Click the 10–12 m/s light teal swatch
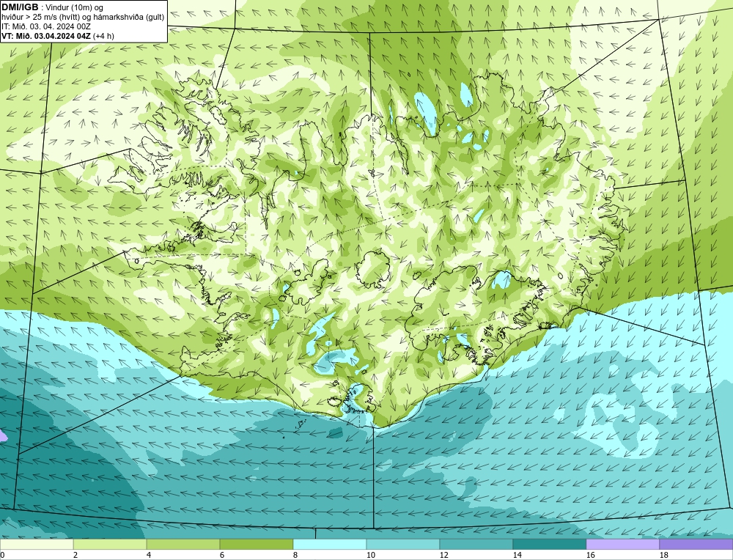 tap(403, 544)
